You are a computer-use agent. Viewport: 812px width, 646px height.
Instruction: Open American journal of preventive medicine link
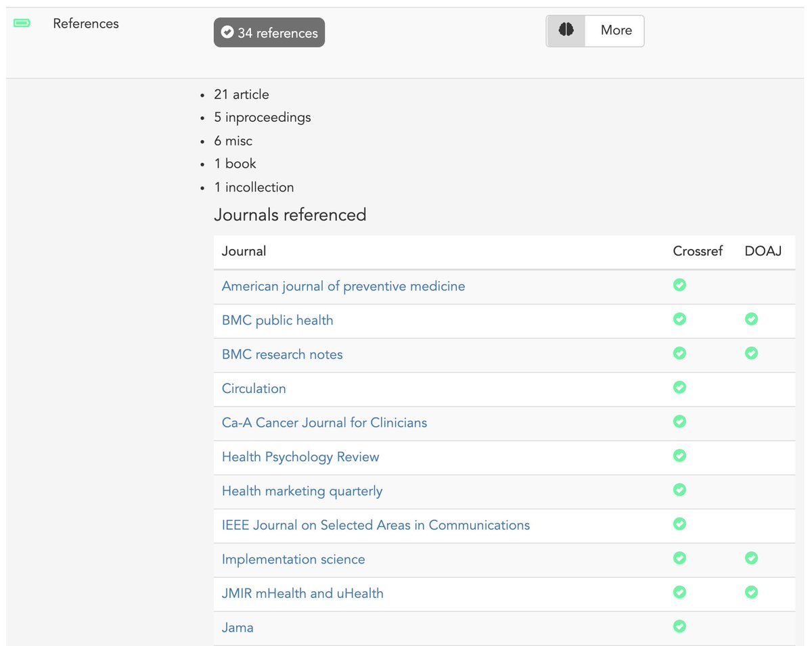[x=343, y=286]
